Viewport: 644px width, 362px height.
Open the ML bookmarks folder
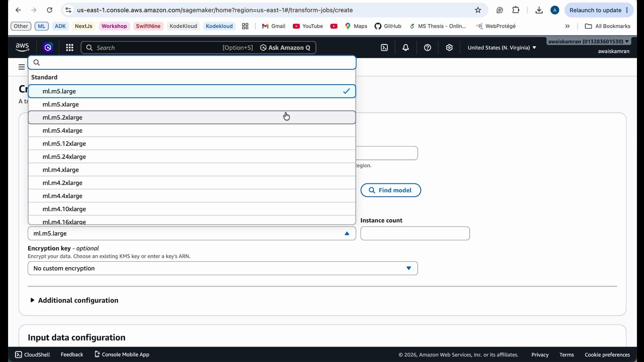[x=42, y=26]
